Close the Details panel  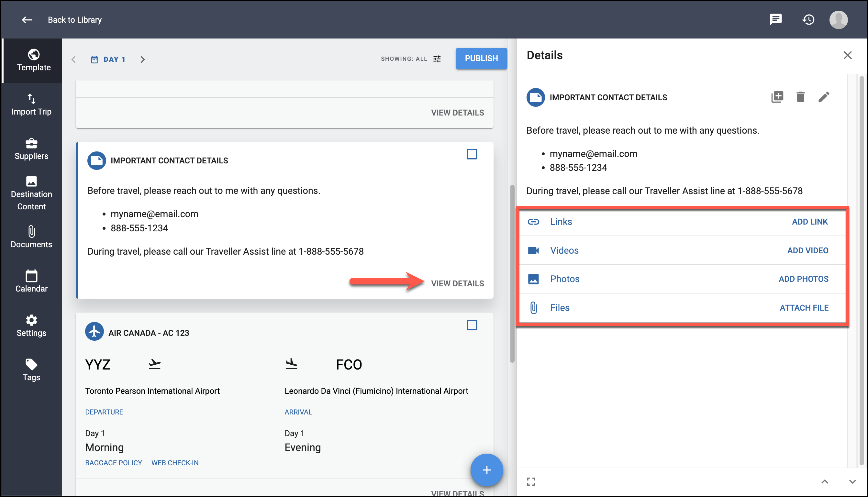click(x=847, y=55)
